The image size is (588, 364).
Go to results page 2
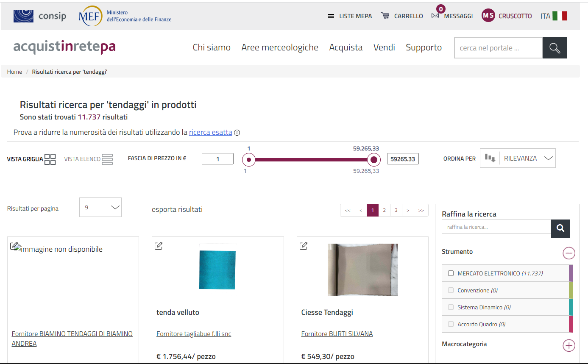384,210
